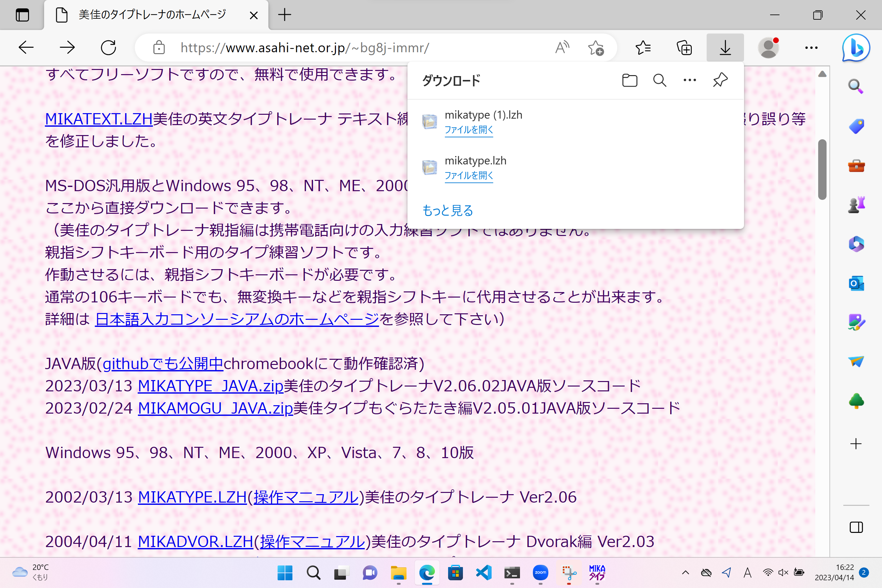The width and height of the screenshot is (882, 588).
Task: Open Collections toolbar icon
Action: coord(684,48)
